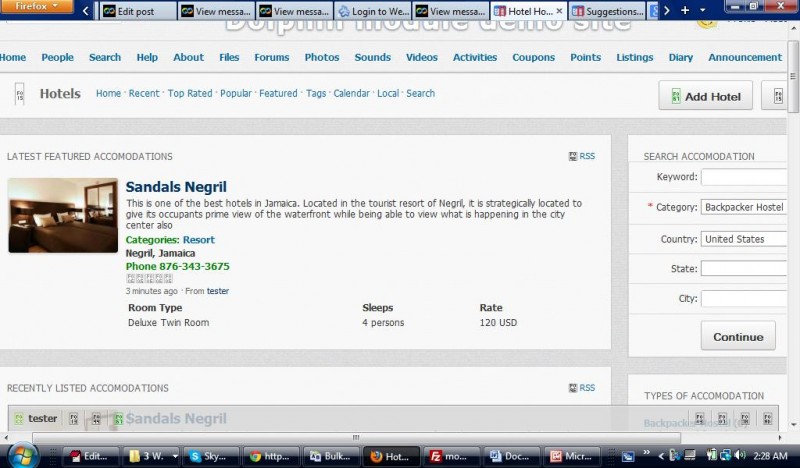Click into the City field
This screenshot has width=800, height=468.
pos(744,299)
